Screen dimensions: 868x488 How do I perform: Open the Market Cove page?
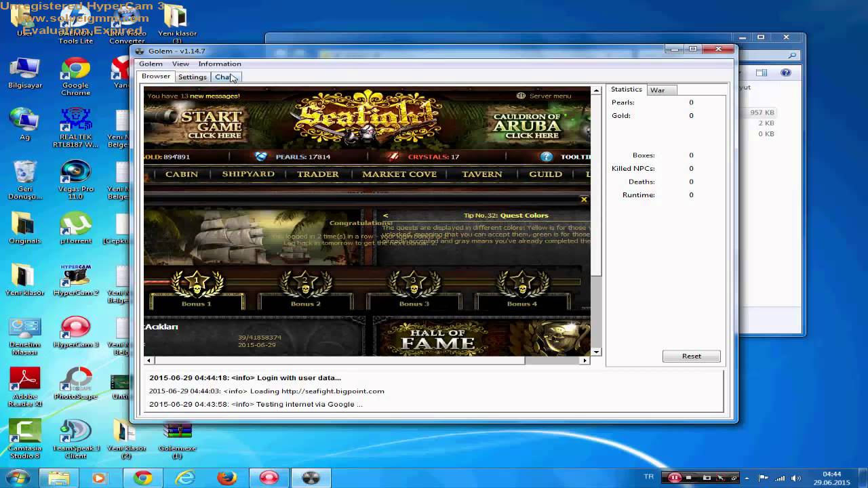pyautogui.click(x=399, y=174)
